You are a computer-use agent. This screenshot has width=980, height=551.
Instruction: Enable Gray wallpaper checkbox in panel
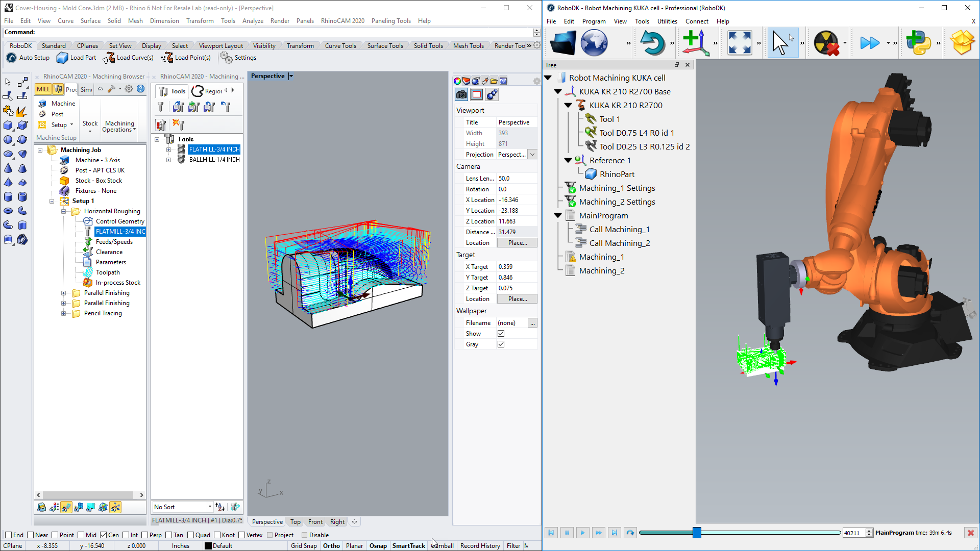(x=501, y=344)
